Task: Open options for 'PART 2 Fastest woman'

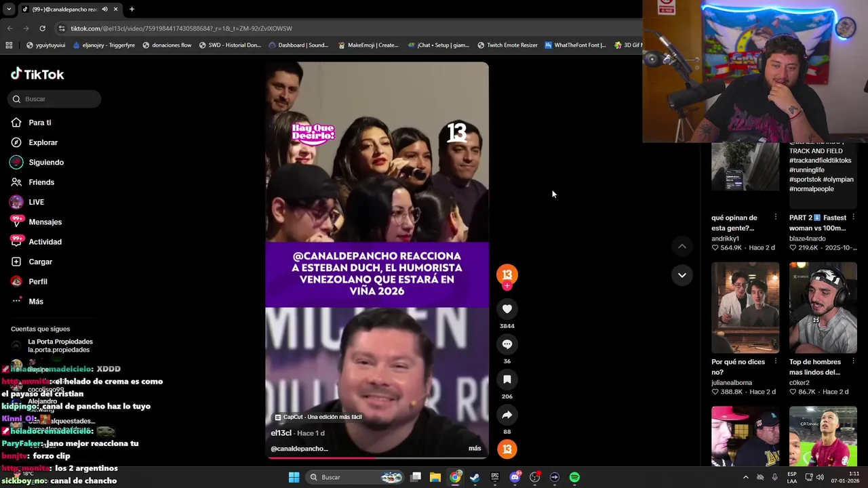Action: point(853,218)
